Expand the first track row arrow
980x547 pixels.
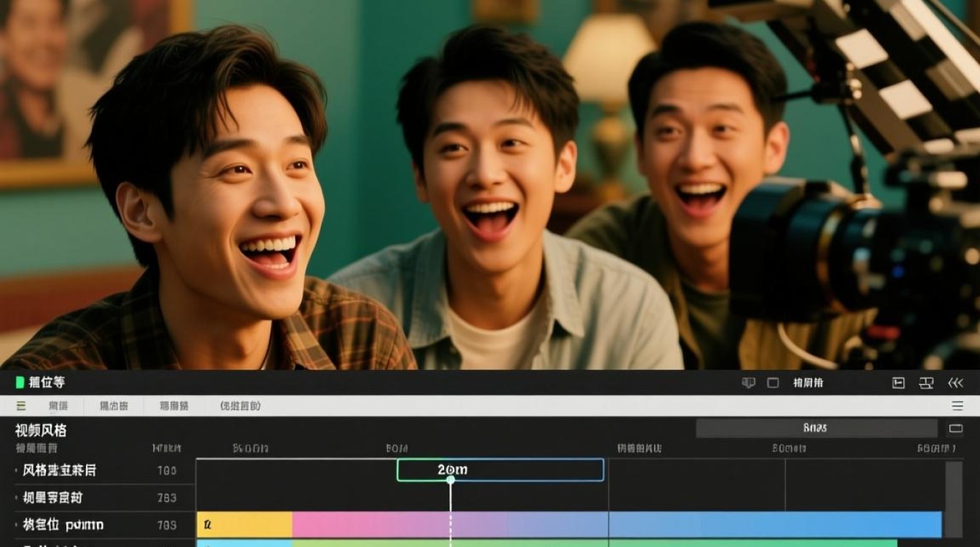(x=17, y=471)
